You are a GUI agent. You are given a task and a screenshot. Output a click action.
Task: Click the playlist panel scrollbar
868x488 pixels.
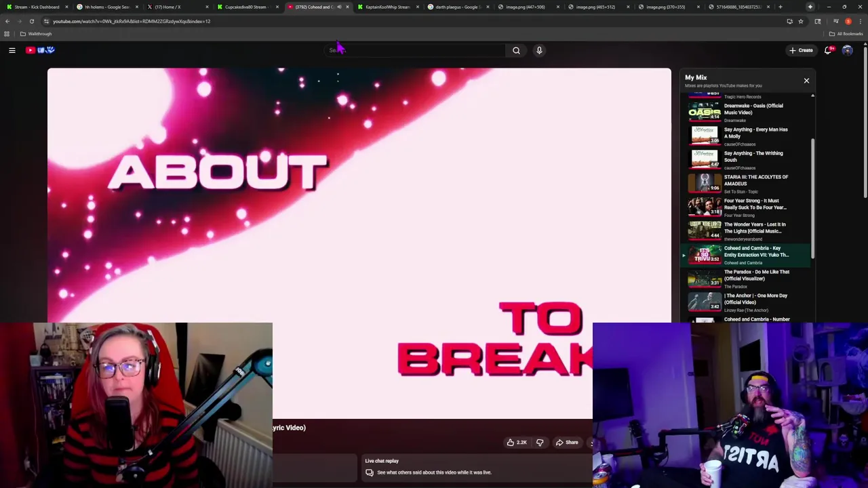pos(812,198)
